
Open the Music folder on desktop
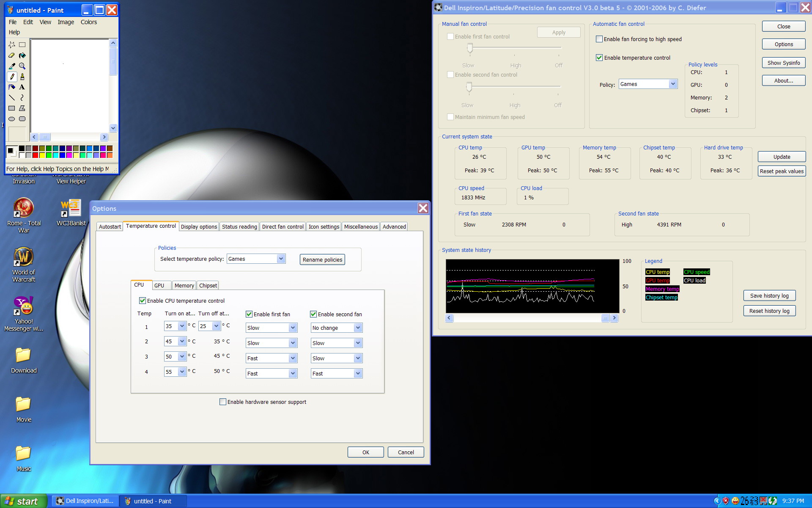(x=24, y=458)
